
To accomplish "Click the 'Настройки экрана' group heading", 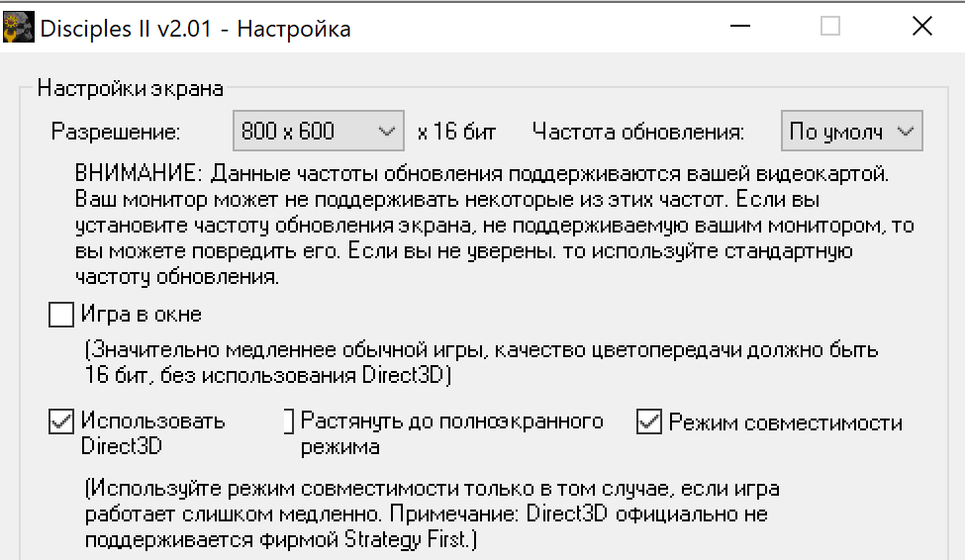I will (x=131, y=88).
